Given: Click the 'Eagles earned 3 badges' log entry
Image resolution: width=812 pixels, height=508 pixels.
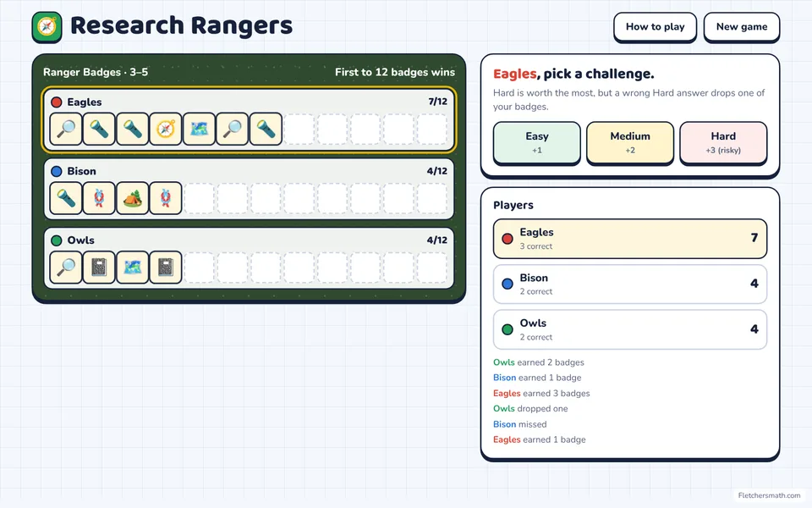Looking at the screenshot, I should 541,394.
